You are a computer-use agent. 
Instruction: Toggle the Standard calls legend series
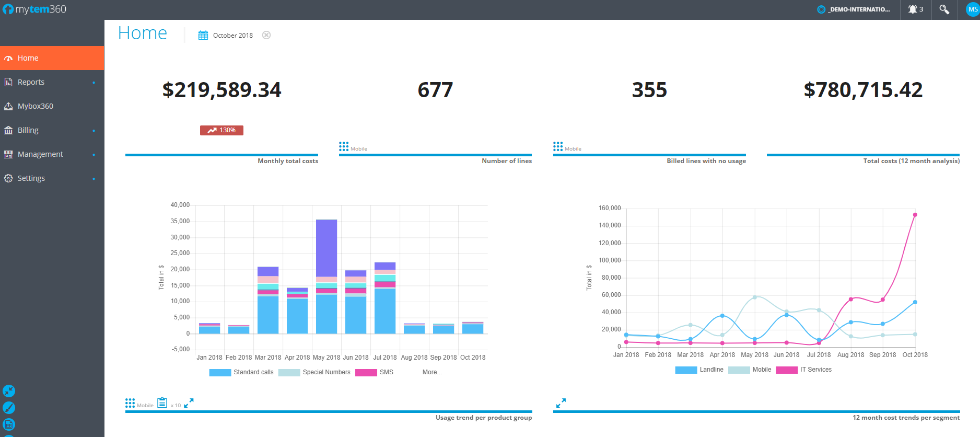(241, 372)
